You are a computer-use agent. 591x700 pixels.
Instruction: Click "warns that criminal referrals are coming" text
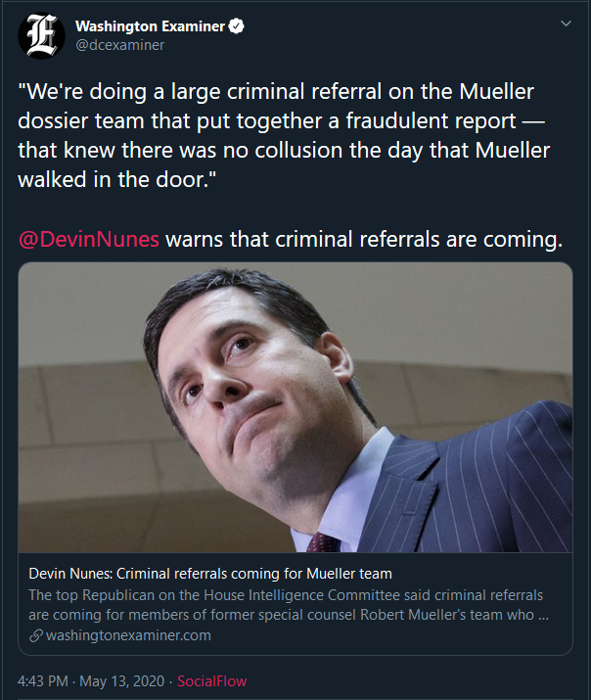[x=364, y=240]
